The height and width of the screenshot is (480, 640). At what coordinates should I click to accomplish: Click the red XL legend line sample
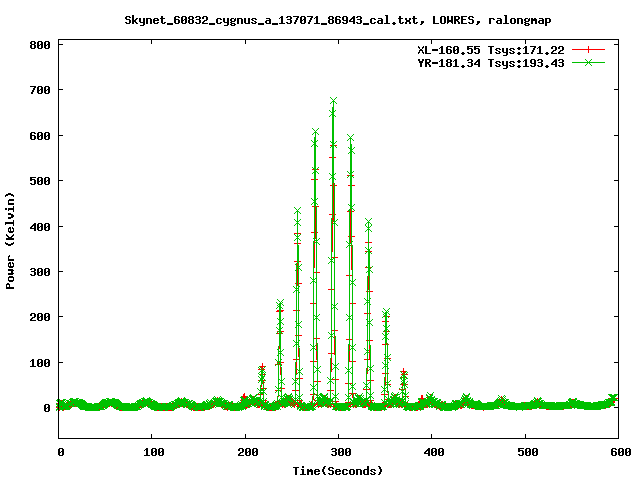click(588, 50)
